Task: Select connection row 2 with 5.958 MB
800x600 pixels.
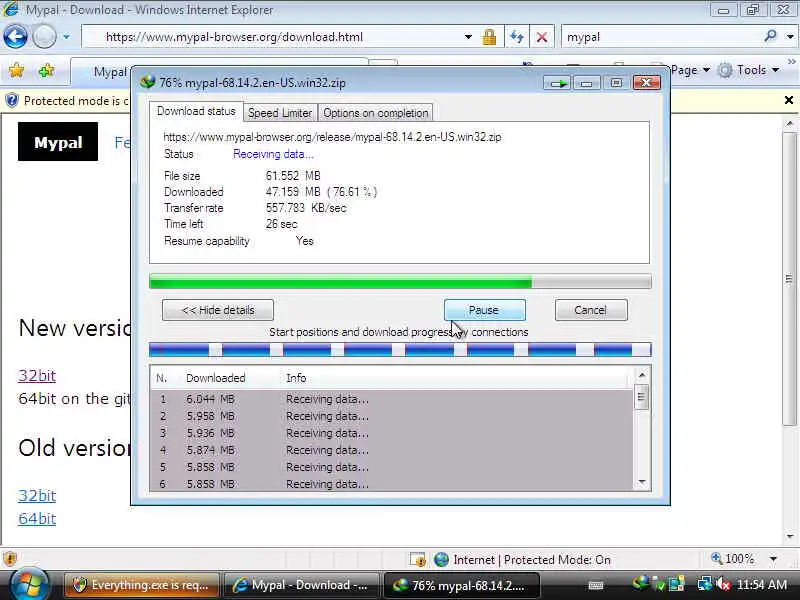Action: (x=391, y=416)
